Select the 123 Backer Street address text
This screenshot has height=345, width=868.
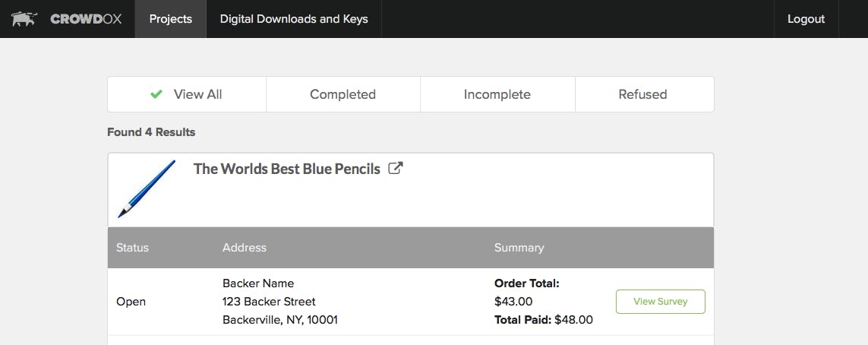269,301
